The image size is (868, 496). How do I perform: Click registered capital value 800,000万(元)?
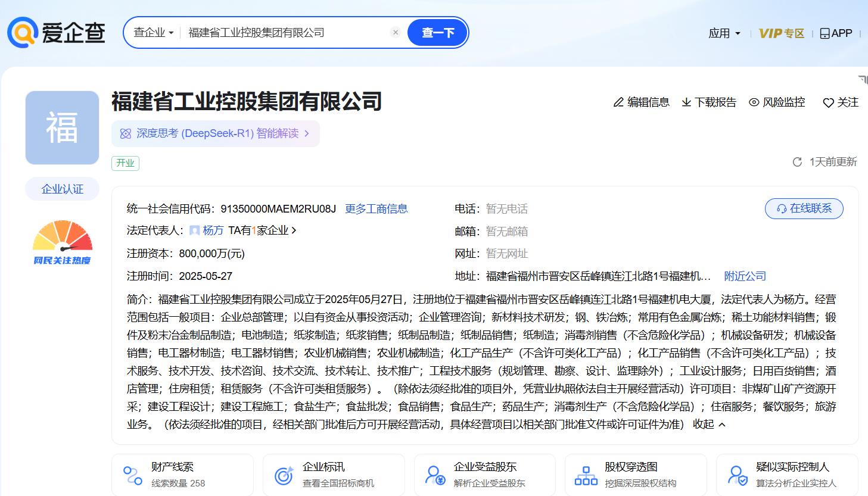(212, 254)
